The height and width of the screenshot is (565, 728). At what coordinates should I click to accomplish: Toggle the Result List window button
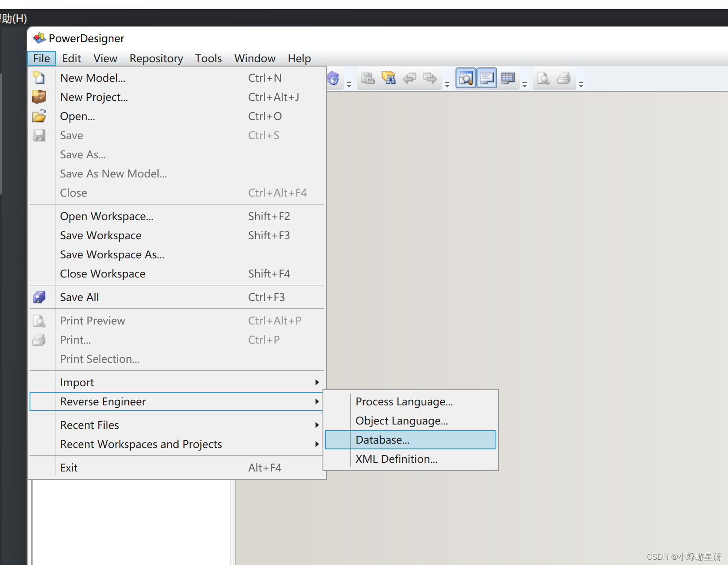click(507, 78)
